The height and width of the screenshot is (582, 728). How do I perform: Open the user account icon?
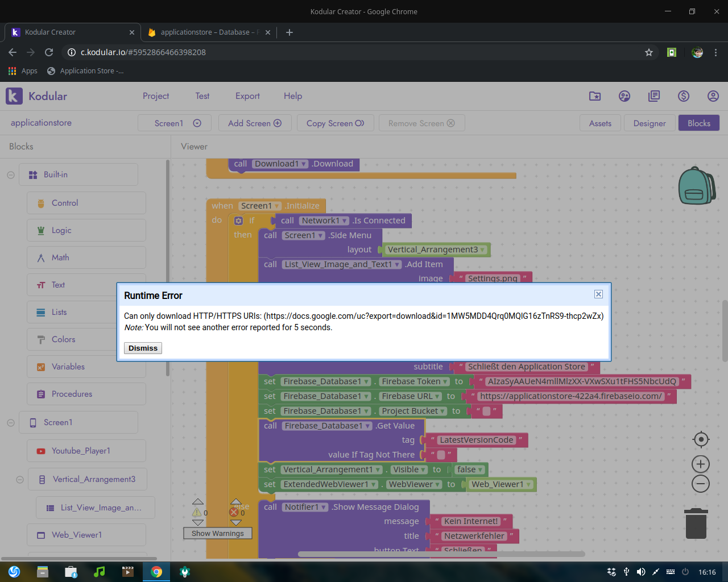coord(713,96)
